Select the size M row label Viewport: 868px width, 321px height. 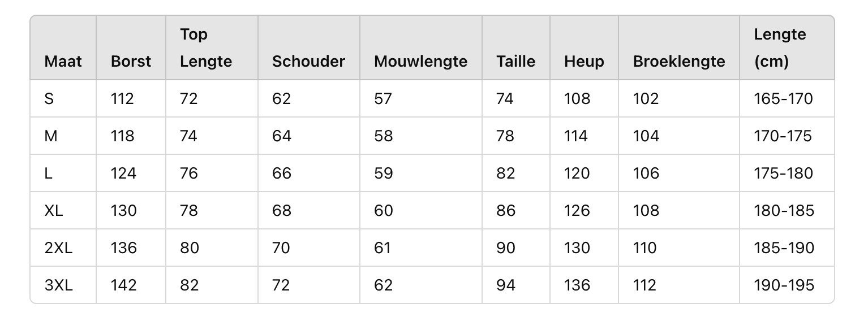[x=51, y=136]
